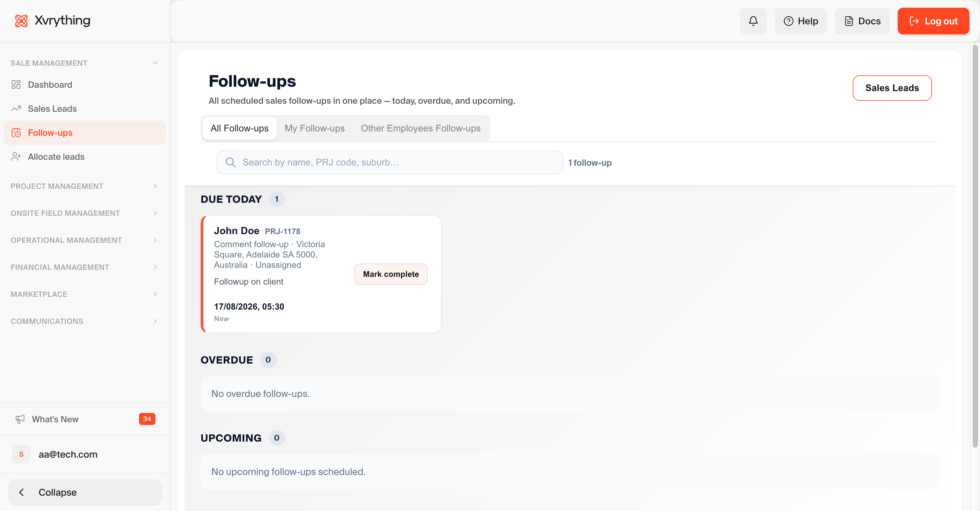Click the Log out arrow icon
Viewport: 980px width, 511px height.
tap(914, 21)
